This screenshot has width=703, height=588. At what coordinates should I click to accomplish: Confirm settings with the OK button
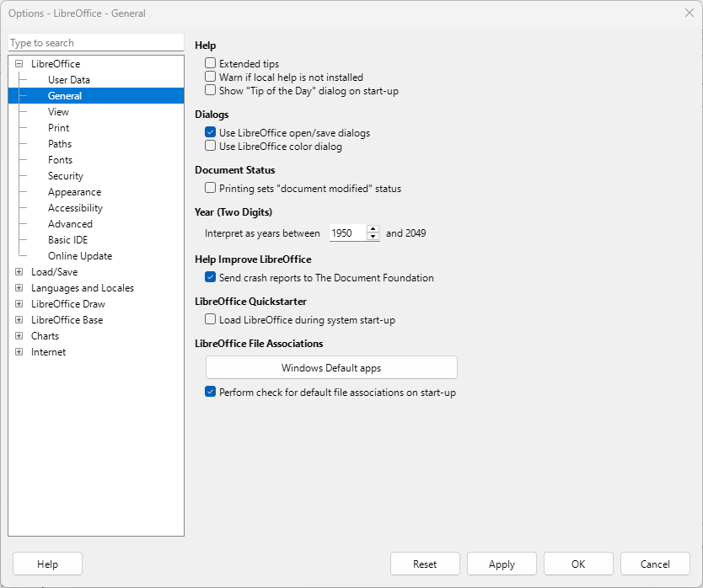(x=578, y=564)
